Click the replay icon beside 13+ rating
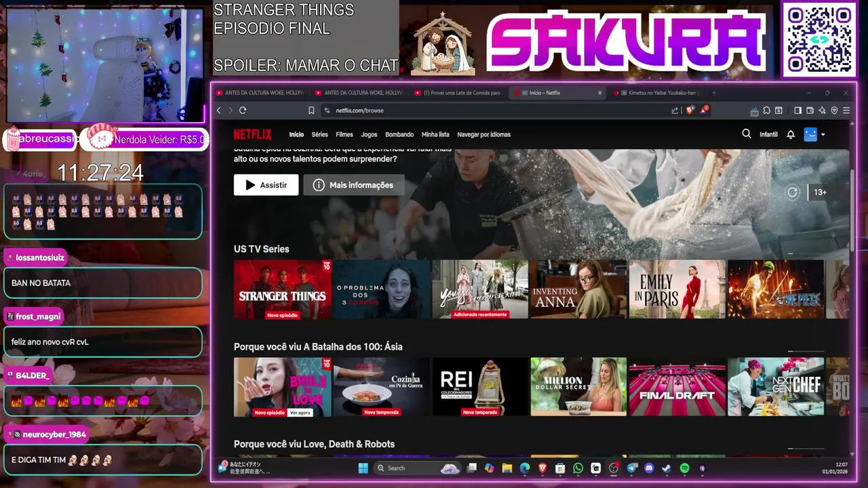The height and width of the screenshot is (488, 868). pyautogui.click(x=792, y=192)
